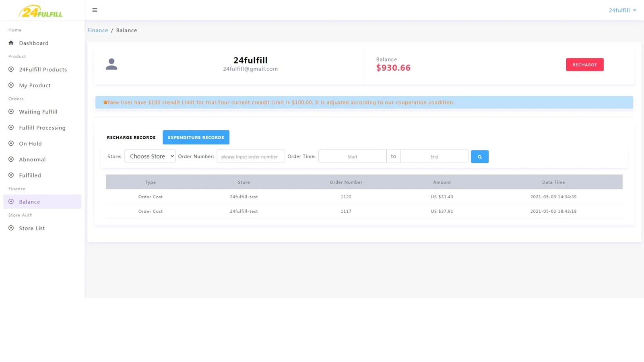The image size is (644, 362).
Task: Click the order number input field
Action: click(251, 156)
